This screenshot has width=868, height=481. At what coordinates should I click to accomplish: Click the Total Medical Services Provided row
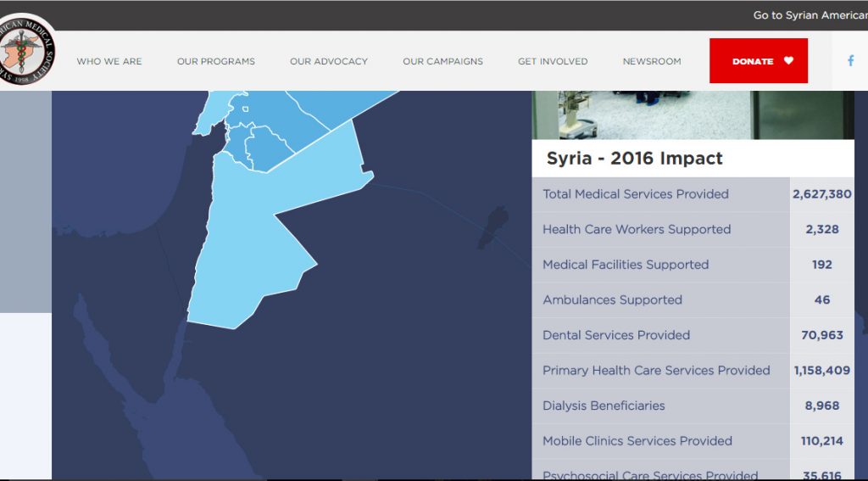click(693, 194)
